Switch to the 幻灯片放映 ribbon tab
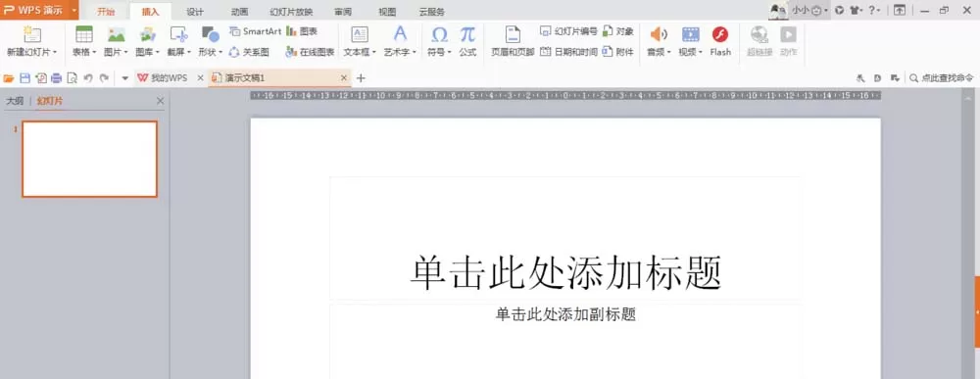The image size is (980, 379). 291,12
